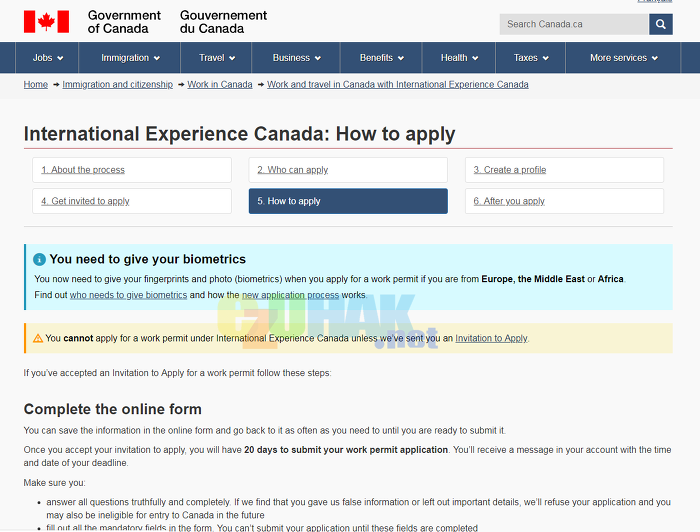
Task: Open Work and travel in Canada breadcrumb
Action: pyautogui.click(x=398, y=84)
